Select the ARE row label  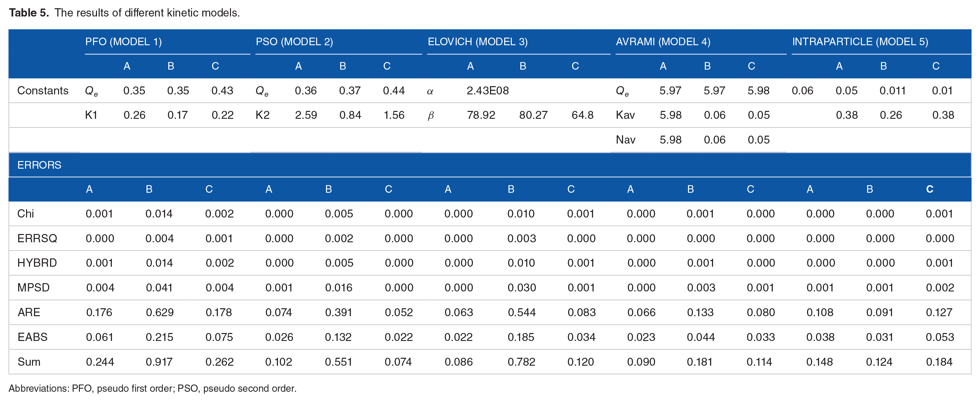[x=28, y=312]
